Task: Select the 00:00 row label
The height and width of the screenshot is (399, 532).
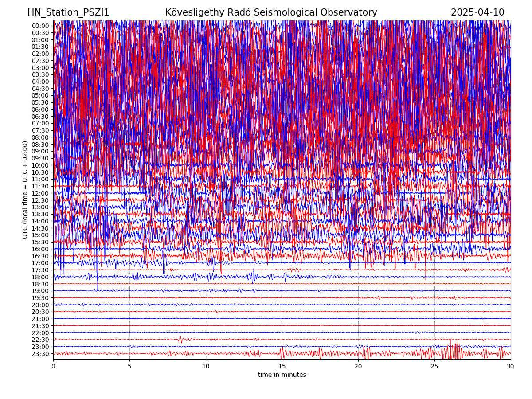Action: coord(40,26)
